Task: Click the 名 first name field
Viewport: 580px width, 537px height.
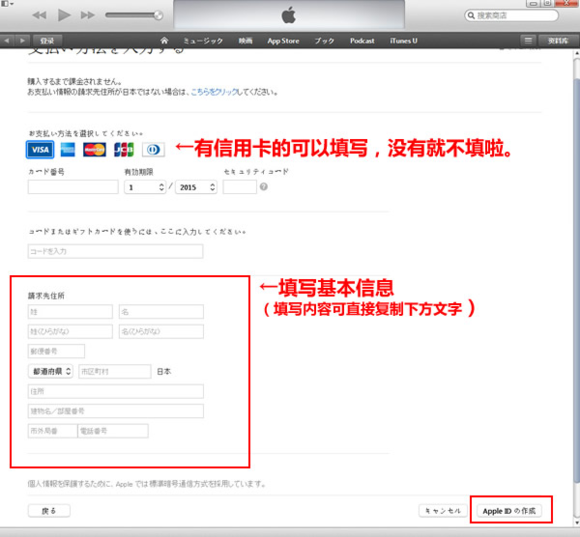Action: tap(161, 312)
